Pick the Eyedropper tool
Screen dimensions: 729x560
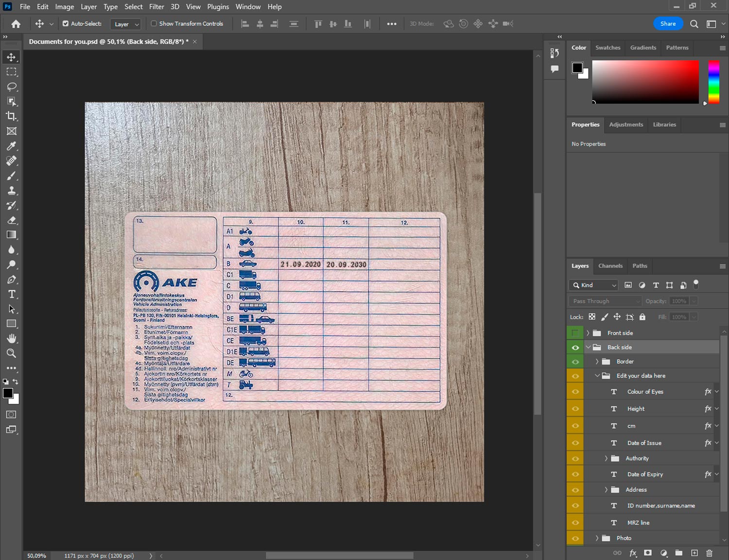[x=11, y=146]
